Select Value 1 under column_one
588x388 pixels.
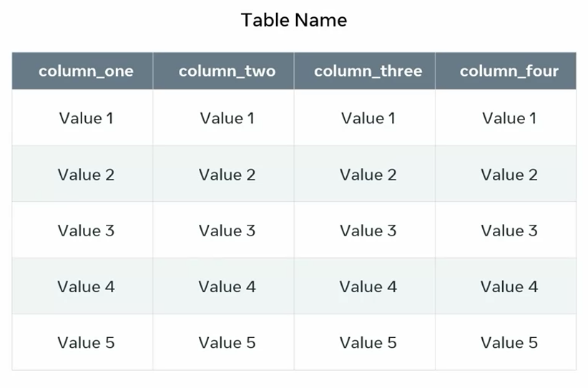[x=86, y=118]
